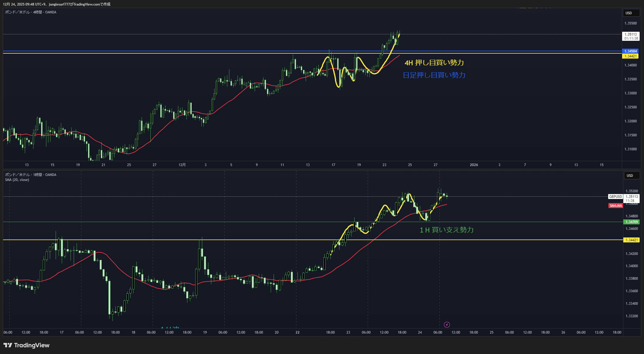
Task: Click the green 1H 買い支え勢力 annotation
Action: click(x=446, y=230)
